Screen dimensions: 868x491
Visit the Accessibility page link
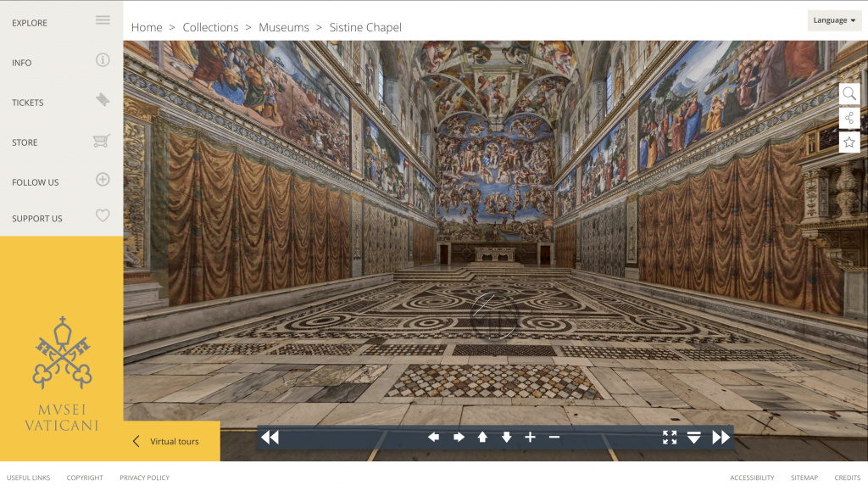tap(751, 477)
